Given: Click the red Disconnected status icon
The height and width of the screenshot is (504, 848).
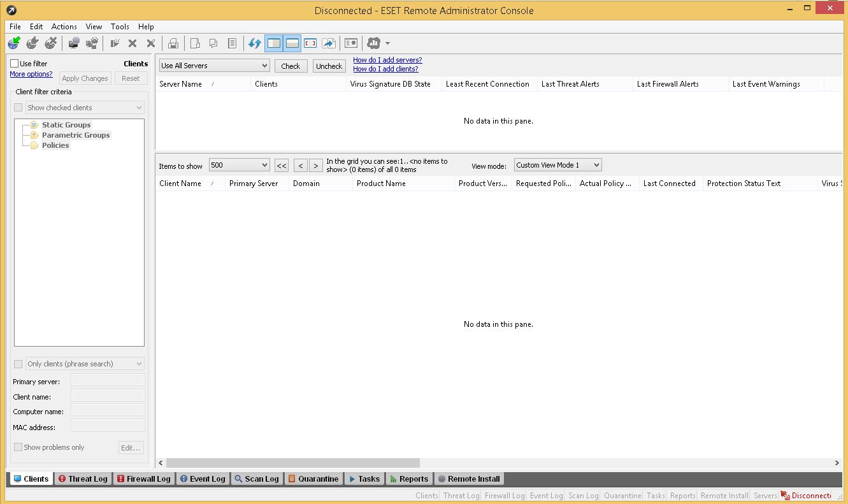Looking at the screenshot, I should pos(785,496).
